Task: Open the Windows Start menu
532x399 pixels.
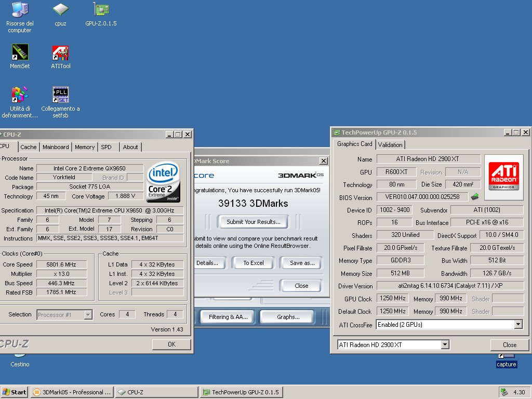Action: (15, 392)
